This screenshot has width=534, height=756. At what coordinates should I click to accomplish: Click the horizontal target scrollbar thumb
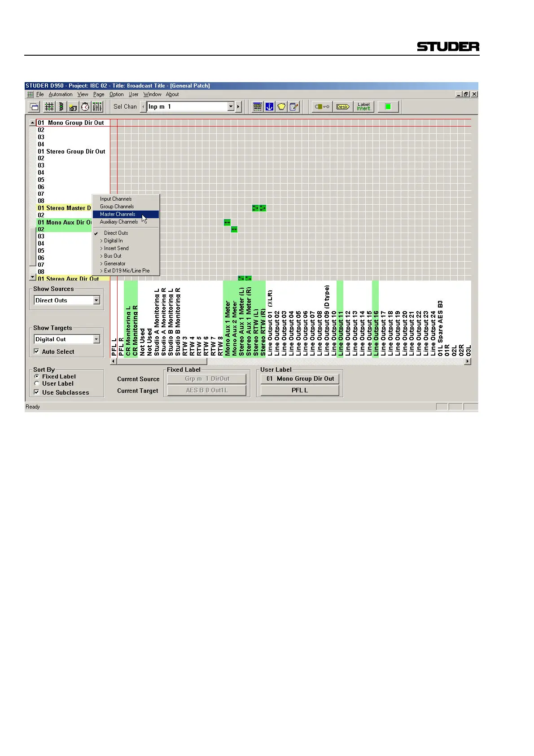point(162,361)
